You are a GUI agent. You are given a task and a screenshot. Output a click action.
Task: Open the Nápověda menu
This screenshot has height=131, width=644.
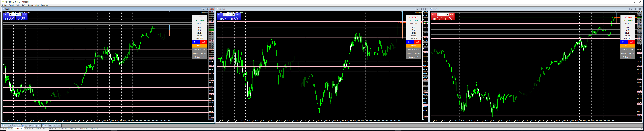(44, 5)
